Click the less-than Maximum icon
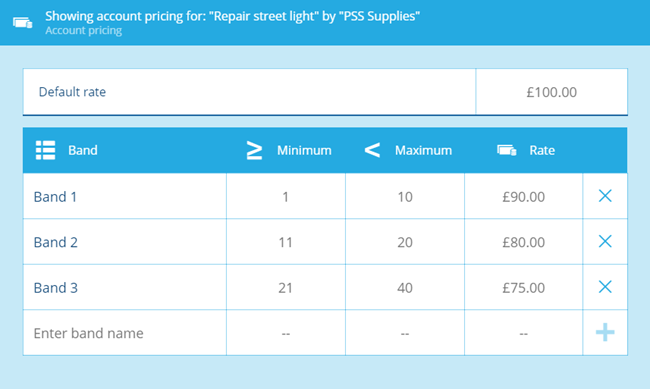Viewport: 650px width, 389px height. coord(372,150)
